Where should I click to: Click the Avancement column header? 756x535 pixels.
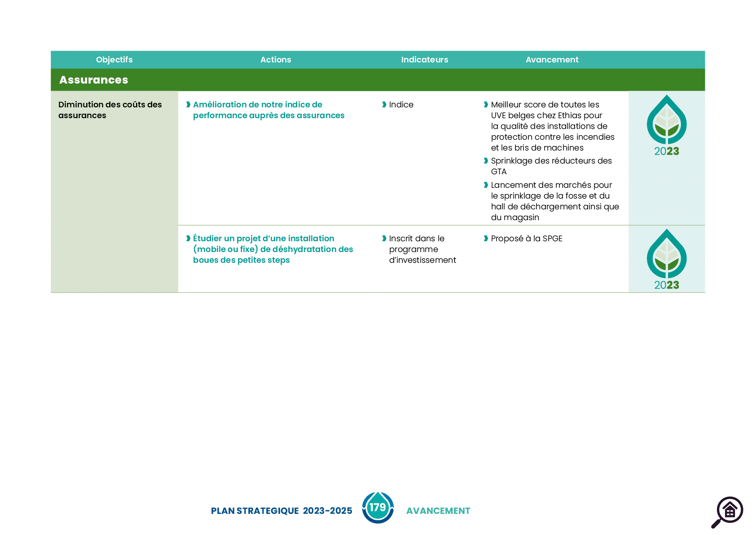(x=552, y=60)
